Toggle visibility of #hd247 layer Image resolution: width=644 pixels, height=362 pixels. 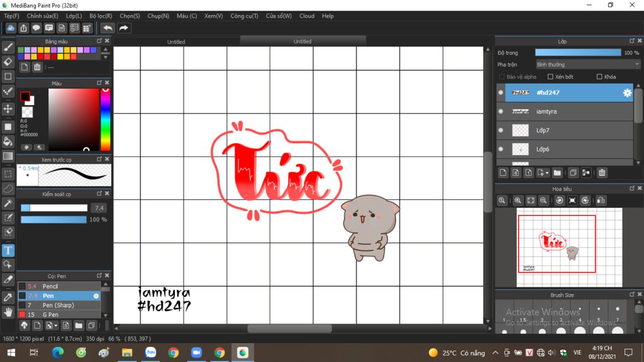click(501, 93)
